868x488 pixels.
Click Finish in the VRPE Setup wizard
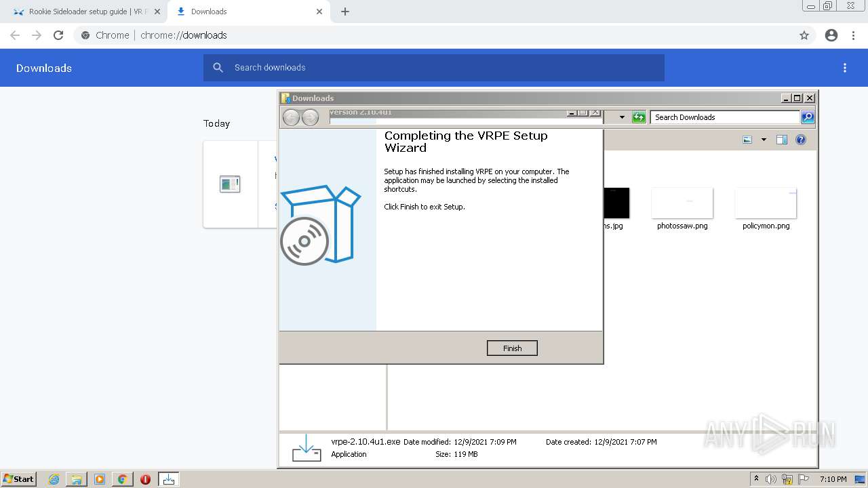pyautogui.click(x=512, y=348)
